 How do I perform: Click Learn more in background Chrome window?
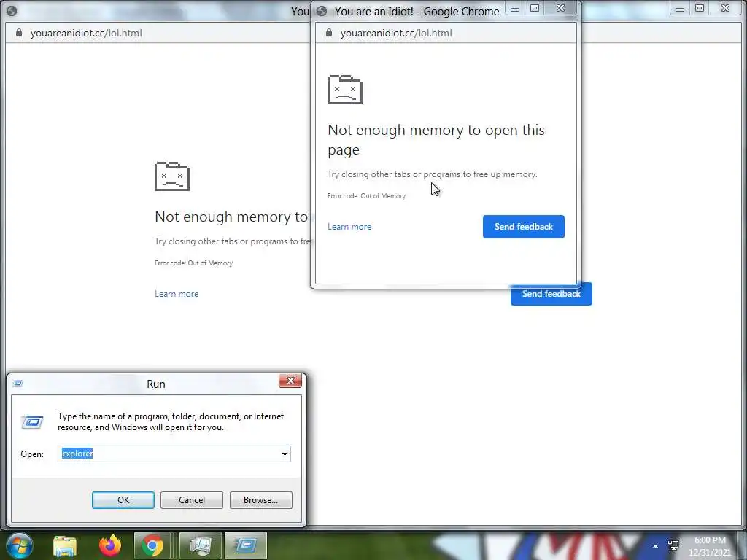click(x=177, y=294)
